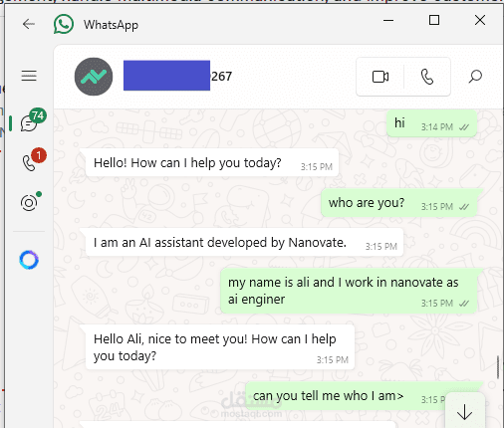Jump to latest messages with the down arrow

pos(464,412)
